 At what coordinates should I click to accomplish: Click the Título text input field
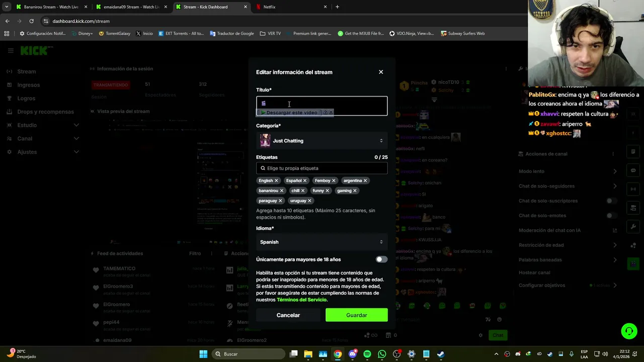pos(322,106)
